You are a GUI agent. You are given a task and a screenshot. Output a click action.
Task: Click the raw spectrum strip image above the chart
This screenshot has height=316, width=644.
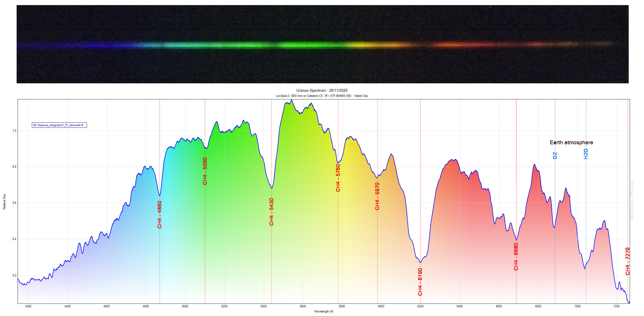[323, 44]
